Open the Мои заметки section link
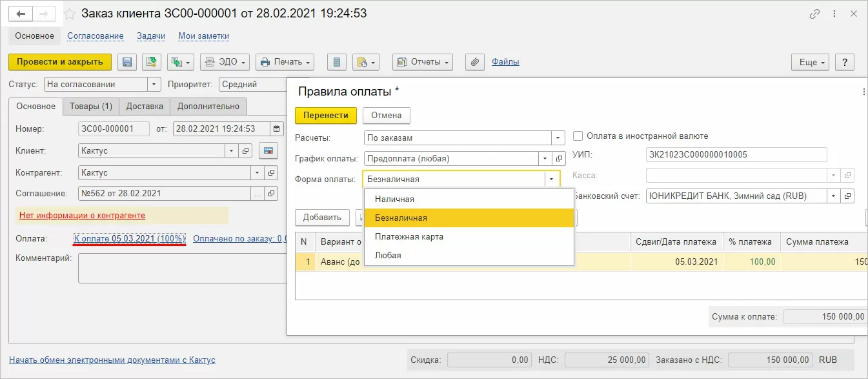 (204, 36)
